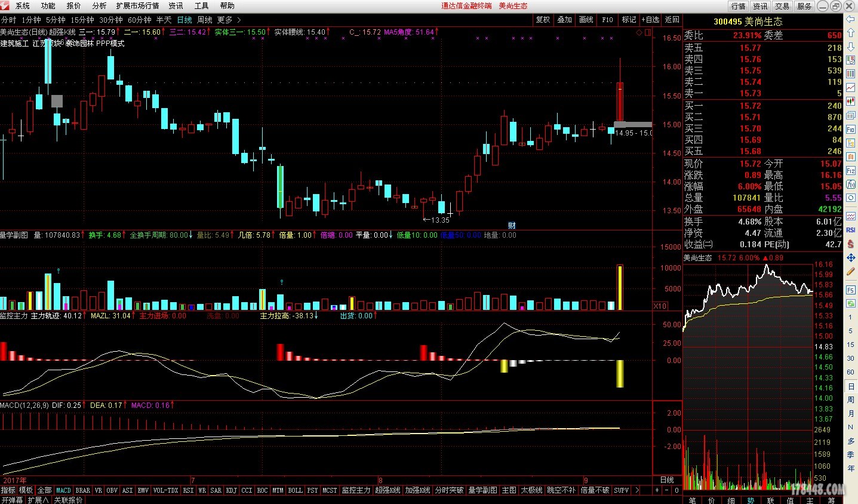
Task: Select the 势 tab under intraday chart
Action: pyautogui.click(x=751, y=500)
